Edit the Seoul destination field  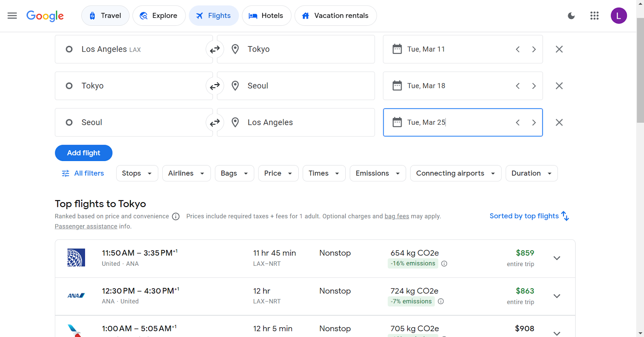[x=296, y=86]
